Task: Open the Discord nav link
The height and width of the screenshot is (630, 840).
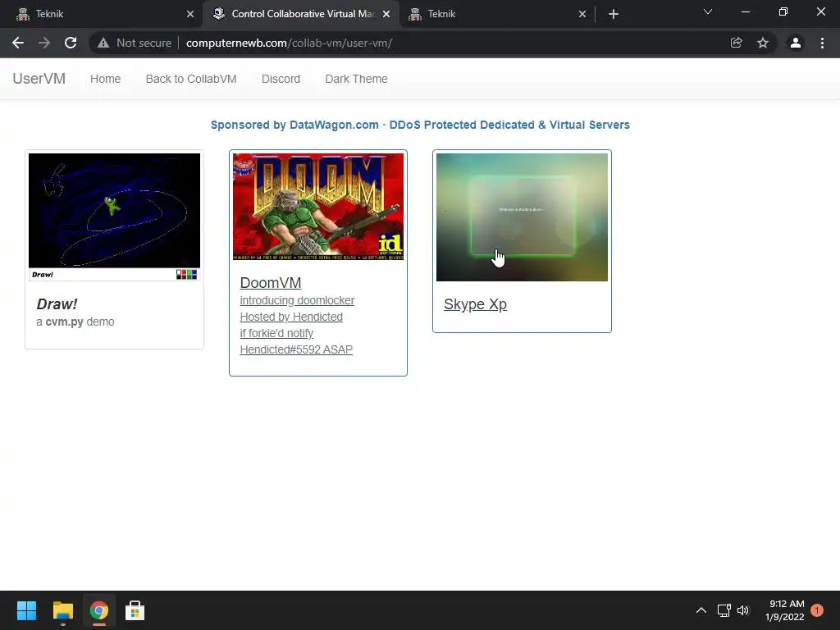Action: click(x=281, y=79)
